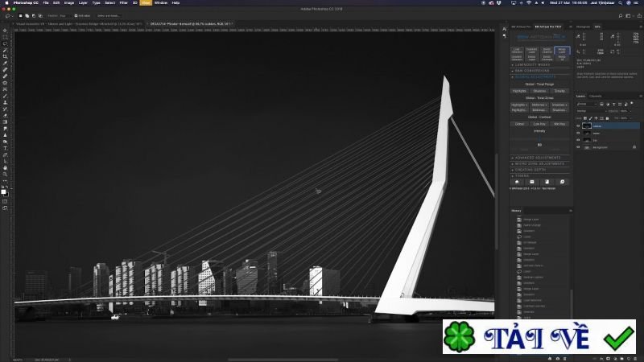
Task: Switch to the Channels tab
Action: [595, 96]
